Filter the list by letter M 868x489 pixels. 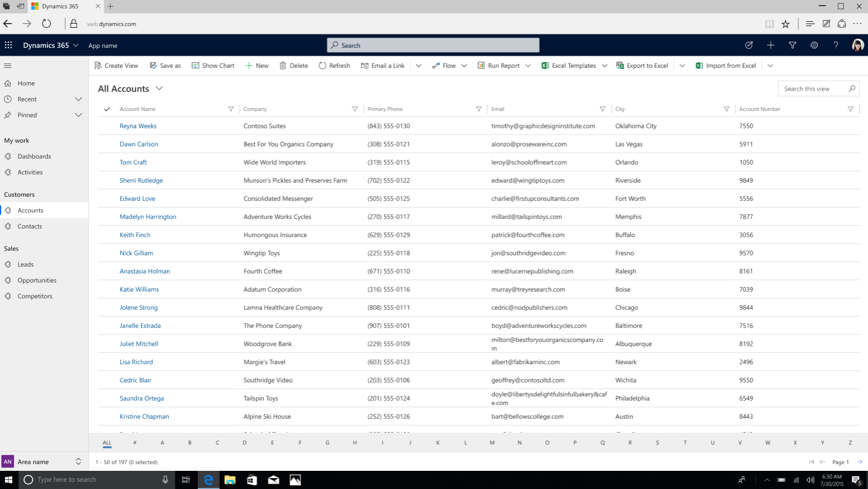(x=492, y=442)
